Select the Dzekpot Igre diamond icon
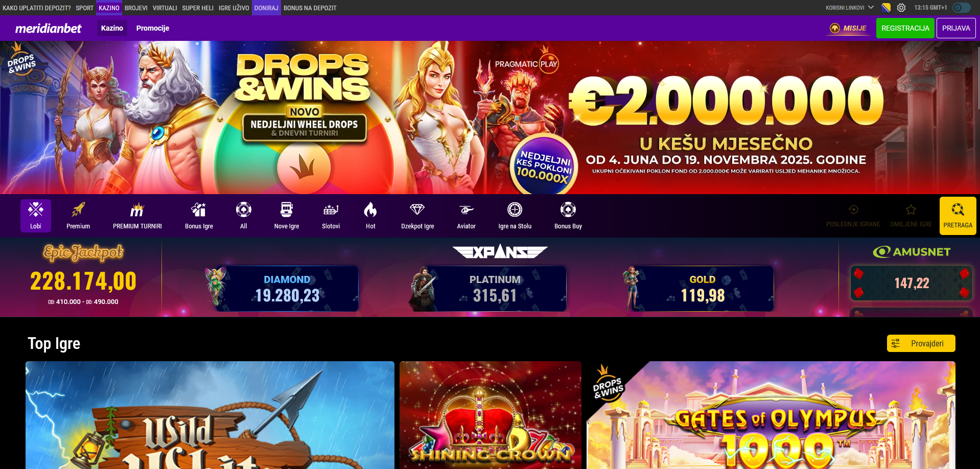 (x=417, y=216)
